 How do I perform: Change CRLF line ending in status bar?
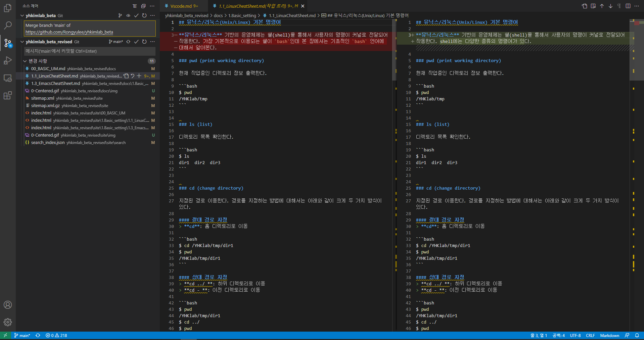(x=590, y=335)
